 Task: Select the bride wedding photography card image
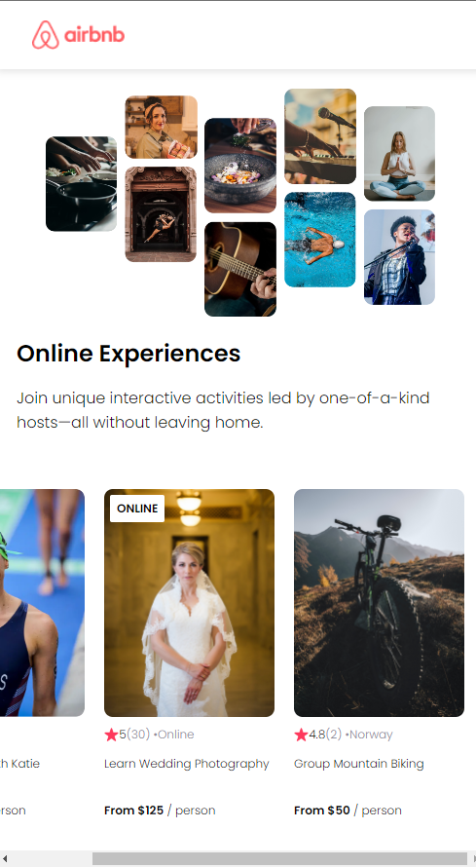(x=189, y=603)
